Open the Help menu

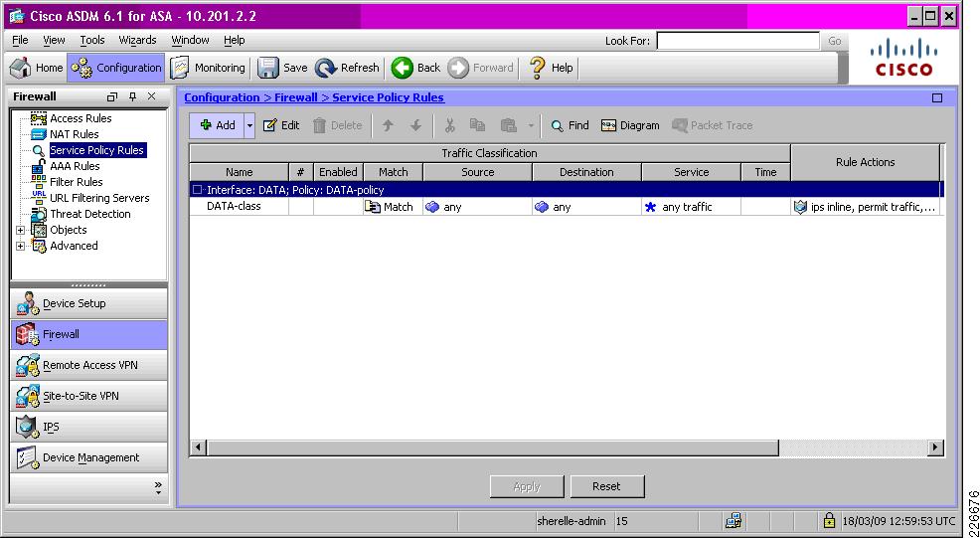click(x=235, y=40)
